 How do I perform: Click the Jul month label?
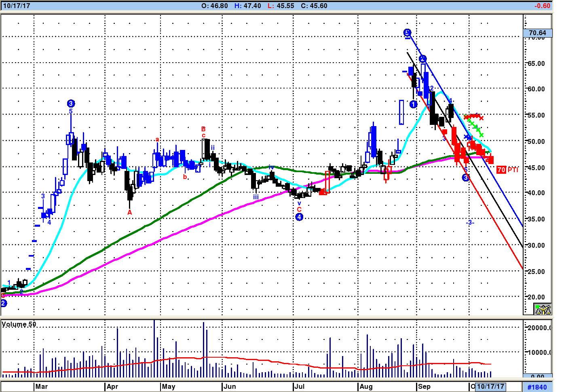300,386
